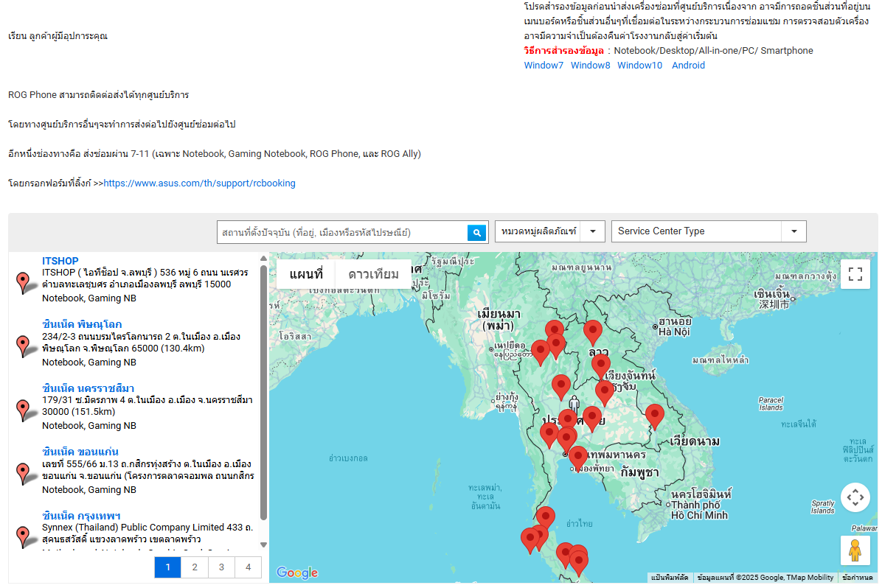This screenshot has width=882, height=588.
Task: Open the หมวดหมู่ผลิตภัณฑ์ product category dropdown
Action: [549, 231]
